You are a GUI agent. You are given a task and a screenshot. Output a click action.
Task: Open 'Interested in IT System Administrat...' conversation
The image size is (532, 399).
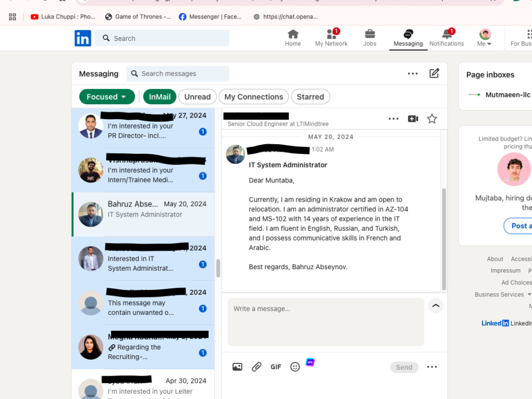click(x=143, y=259)
